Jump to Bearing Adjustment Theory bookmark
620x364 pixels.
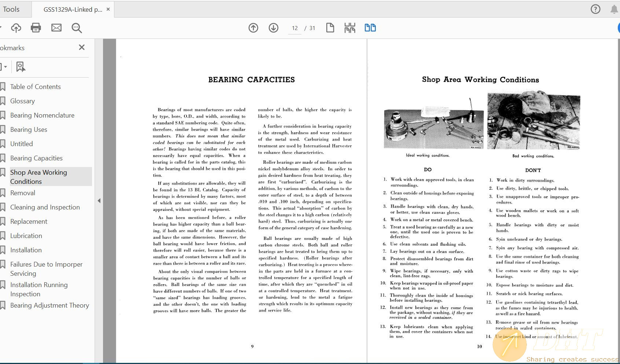point(49,305)
